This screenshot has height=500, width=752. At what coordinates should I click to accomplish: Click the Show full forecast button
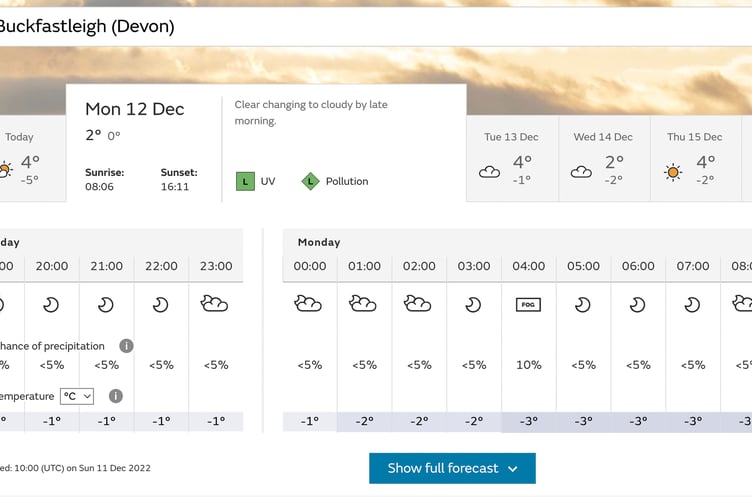[x=452, y=468]
